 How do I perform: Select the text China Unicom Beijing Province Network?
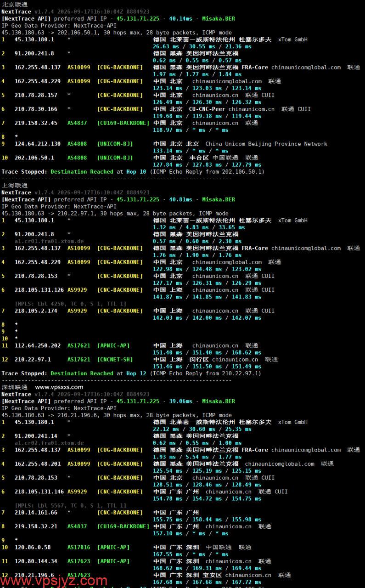pos(266,144)
